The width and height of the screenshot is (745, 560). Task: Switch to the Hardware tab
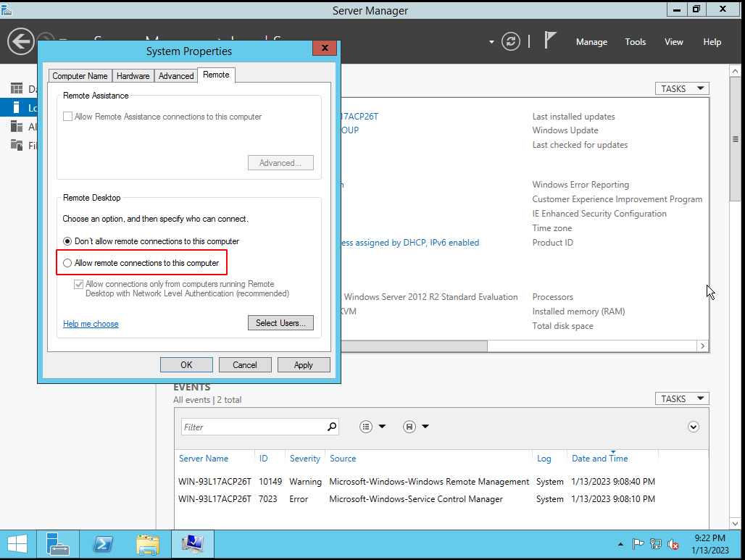tap(133, 75)
